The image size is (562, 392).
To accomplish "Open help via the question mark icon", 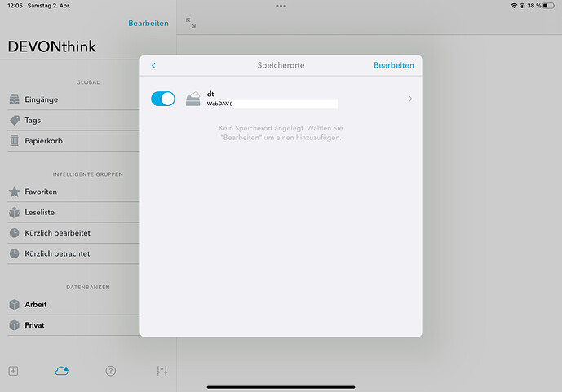I will click(x=111, y=371).
